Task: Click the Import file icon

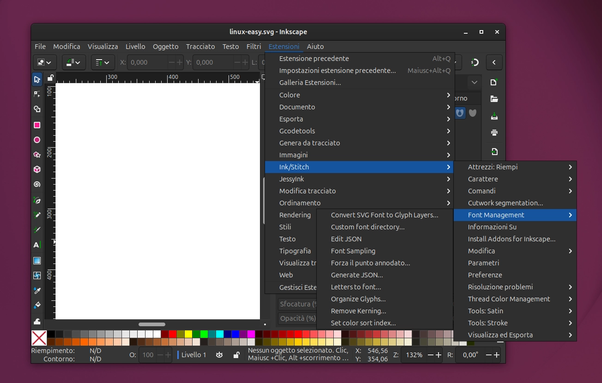Action: pyautogui.click(x=494, y=152)
